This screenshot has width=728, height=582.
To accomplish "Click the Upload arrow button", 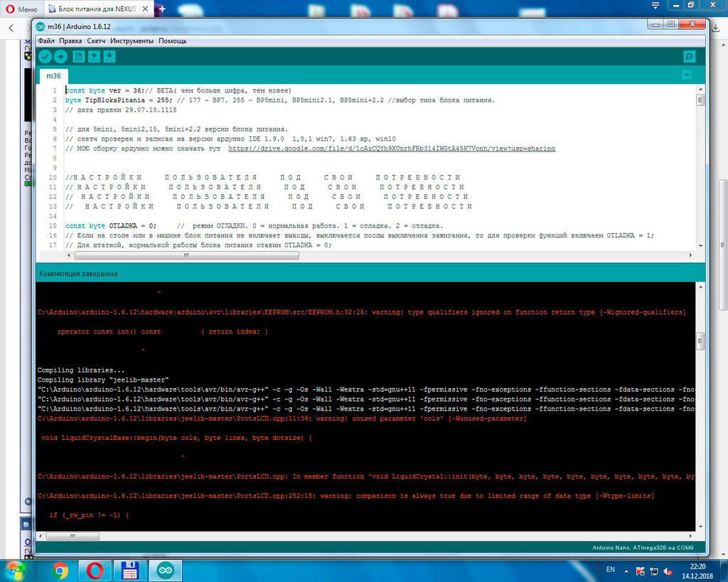I will click(x=61, y=57).
